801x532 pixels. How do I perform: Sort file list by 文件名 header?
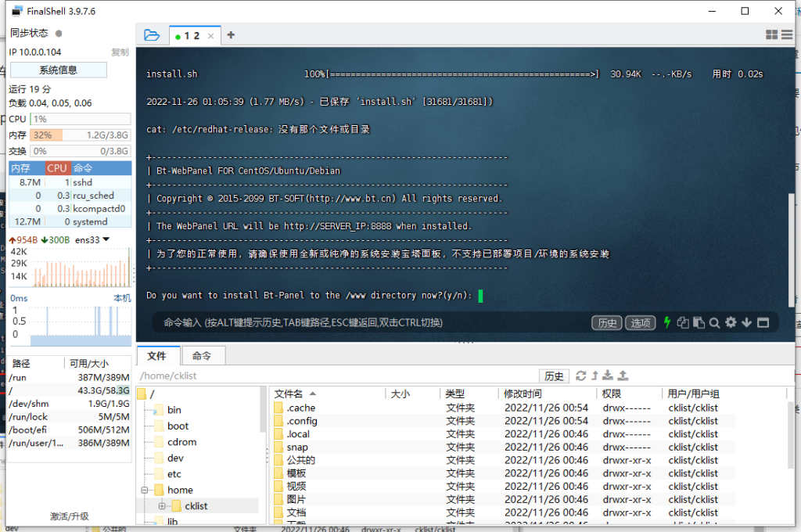tap(327, 394)
